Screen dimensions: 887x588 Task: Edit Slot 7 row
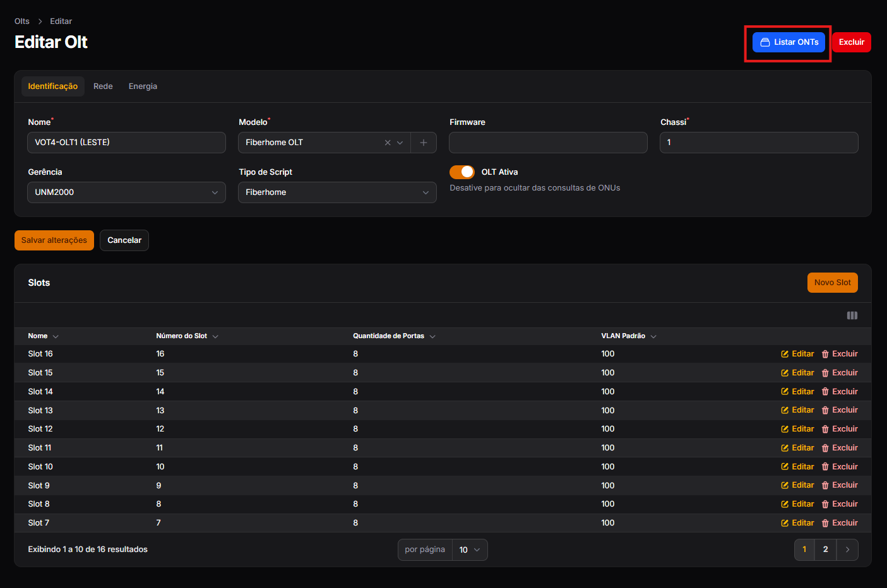pos(797,523)
